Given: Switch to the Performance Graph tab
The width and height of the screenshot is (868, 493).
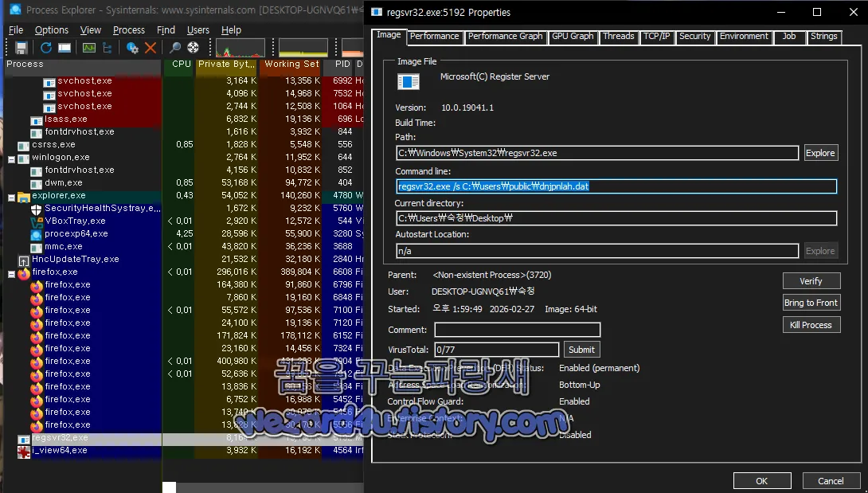Looking at the screenshot, I should pyautogui.click(x=505, y=37).
